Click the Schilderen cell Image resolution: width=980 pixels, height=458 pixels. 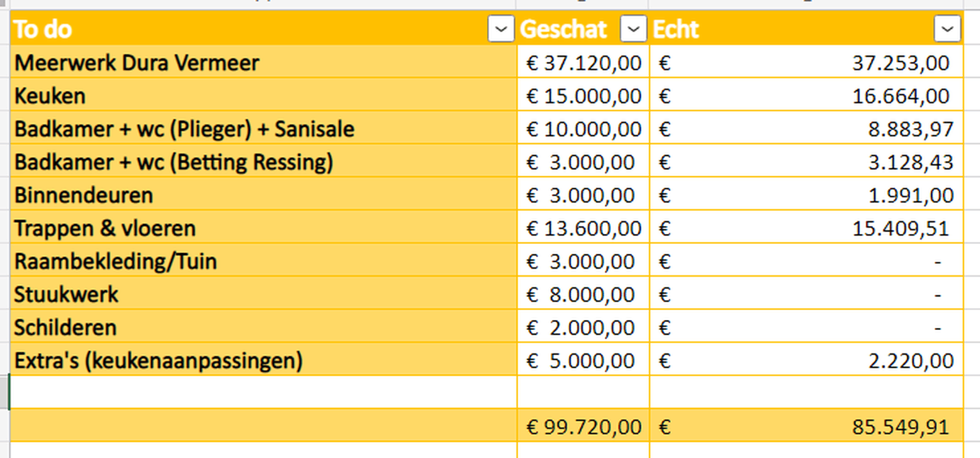coord(264,327)
